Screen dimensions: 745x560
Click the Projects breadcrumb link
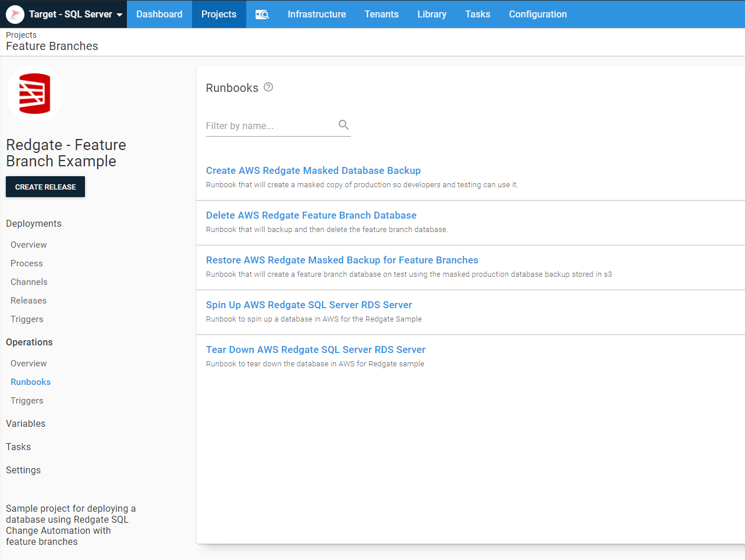(21, 35)
